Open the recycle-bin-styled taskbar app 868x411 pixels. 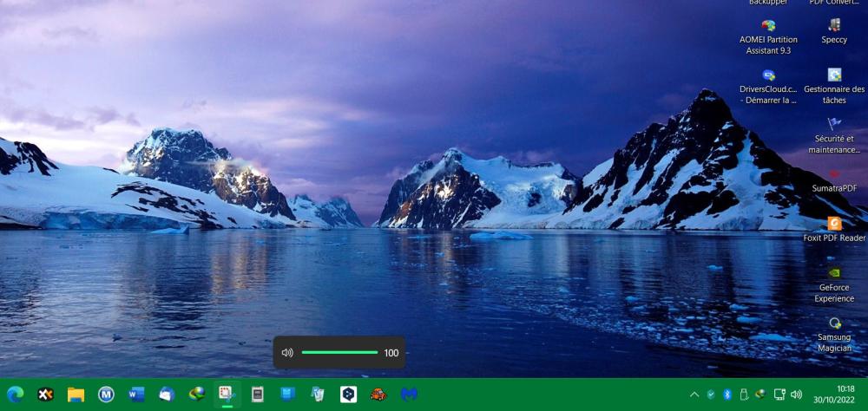tap(318, 394)
